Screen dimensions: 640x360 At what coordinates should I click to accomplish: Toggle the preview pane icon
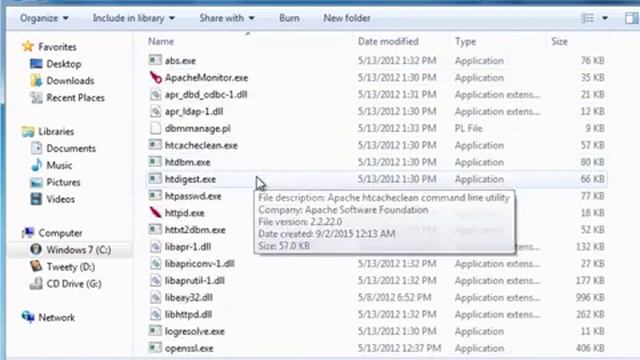(x=631, y=18)
